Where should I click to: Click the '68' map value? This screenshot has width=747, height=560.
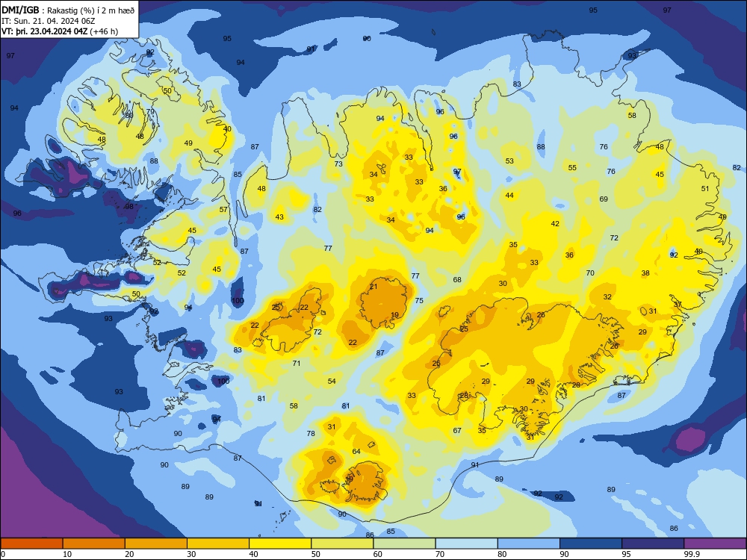coord(457,279)
